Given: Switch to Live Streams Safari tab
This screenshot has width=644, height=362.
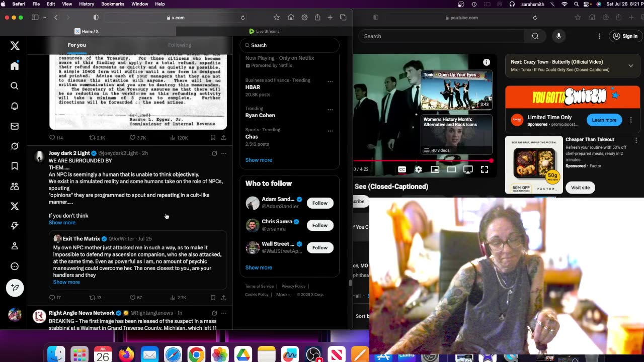Looking at the screenshot, I should pyautogui.click(x=264, y=31).
